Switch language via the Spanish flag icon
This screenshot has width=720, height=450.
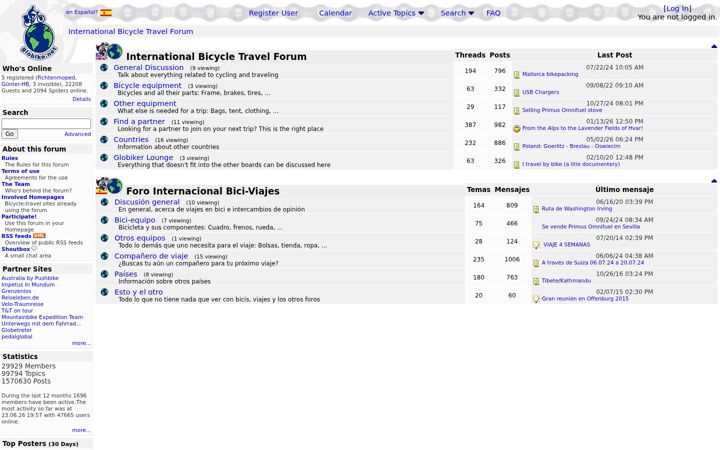click(106, 13)
